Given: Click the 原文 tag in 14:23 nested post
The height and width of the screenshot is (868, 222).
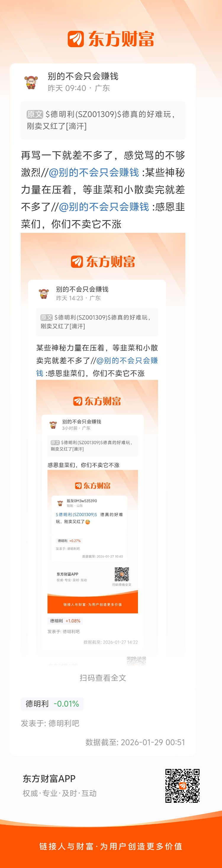Looking at the screenshot, I should [47, 317].
